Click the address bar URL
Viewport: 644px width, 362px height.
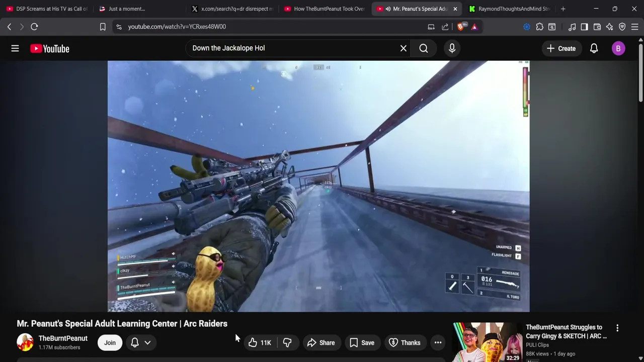click(x=177, y=27)
